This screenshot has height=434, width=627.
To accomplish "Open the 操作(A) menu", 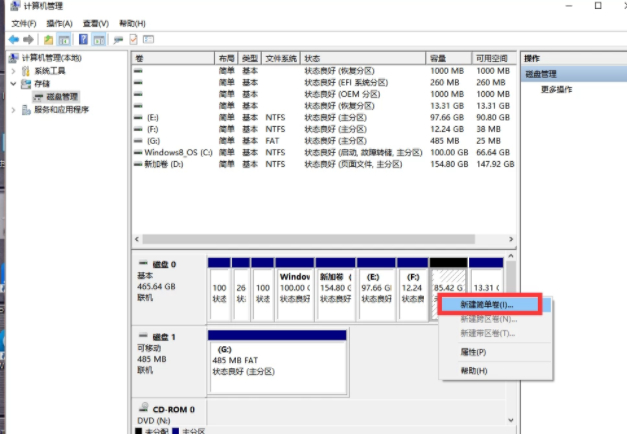I will [59, 24].
